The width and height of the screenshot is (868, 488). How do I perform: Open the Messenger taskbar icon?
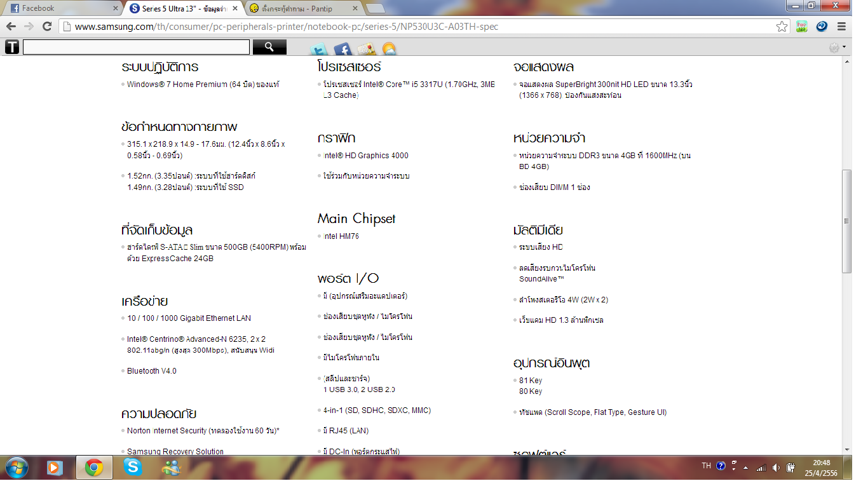click(171, 468)
